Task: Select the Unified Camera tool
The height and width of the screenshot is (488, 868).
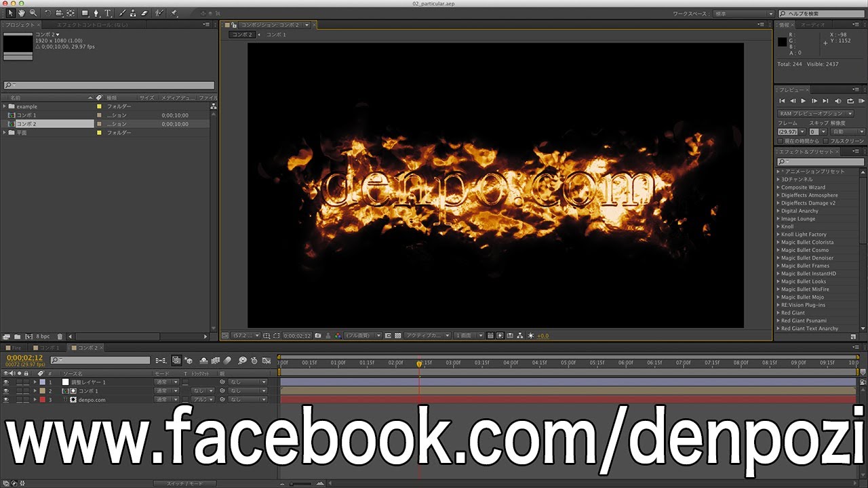Action: 59,13
